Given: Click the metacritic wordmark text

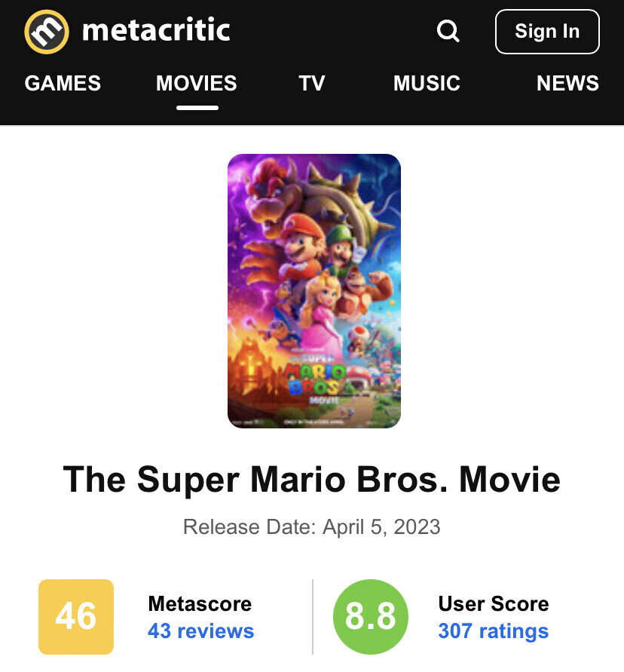Looking at the screenshot, I should point(156,31).
